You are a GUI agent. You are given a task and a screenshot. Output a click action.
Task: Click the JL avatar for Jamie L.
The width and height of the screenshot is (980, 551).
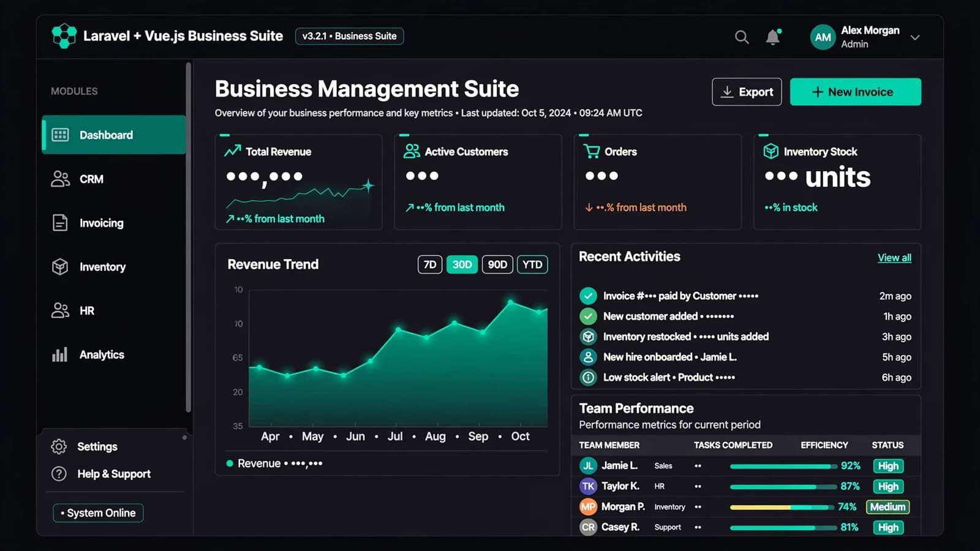coord(588,466)
